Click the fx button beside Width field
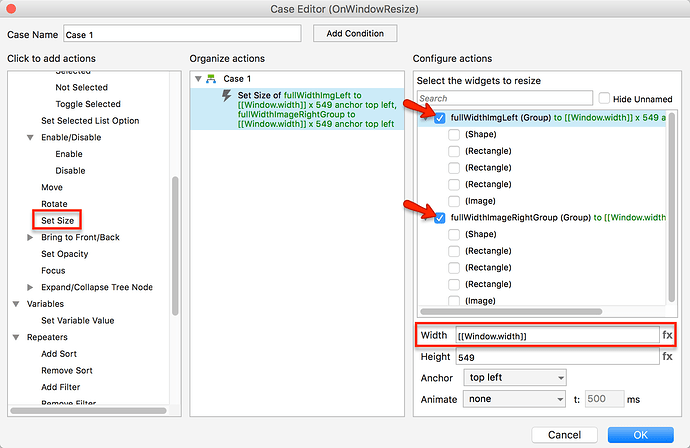690x448 pixels. [667, 335]
